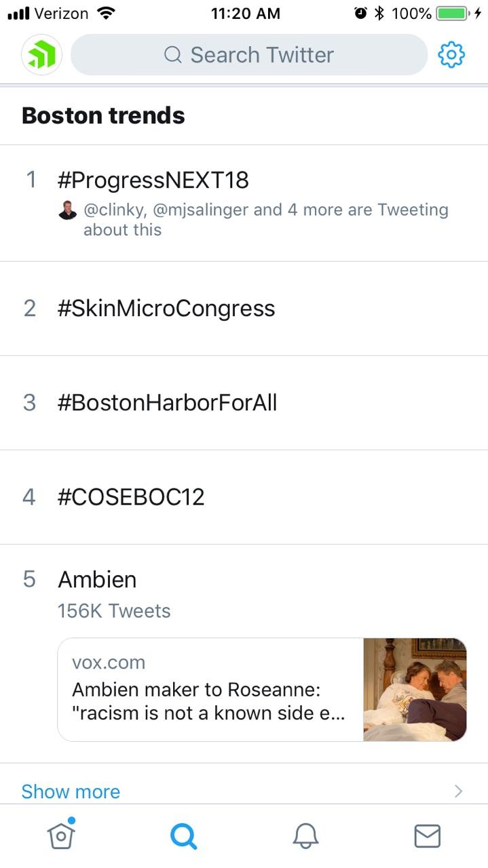The width and height of the screenshot is (488, 868).
Task: Open search settings with the gear icon
Action: (x=450, y=54)
